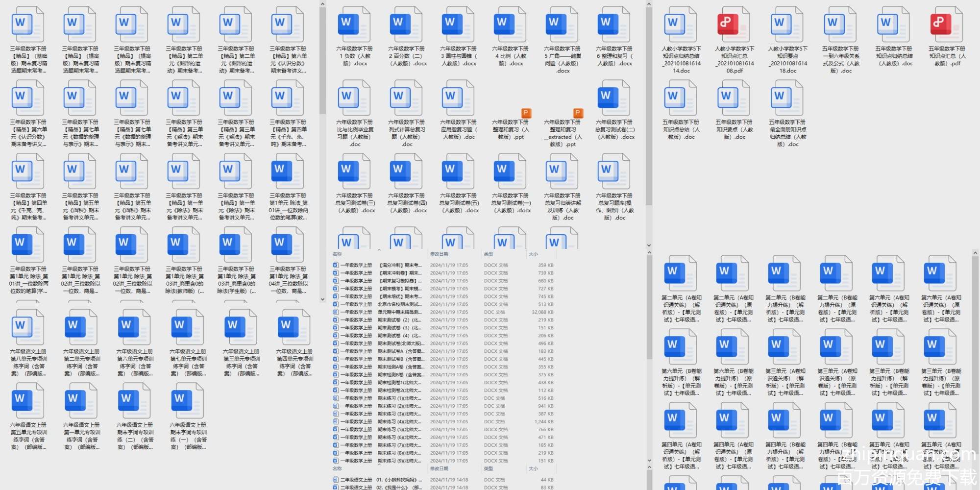Open 六年级数学下册 1 负数 docx icon
The width and height of the screenshot is (980, 490).
click(x=354, y=24)
